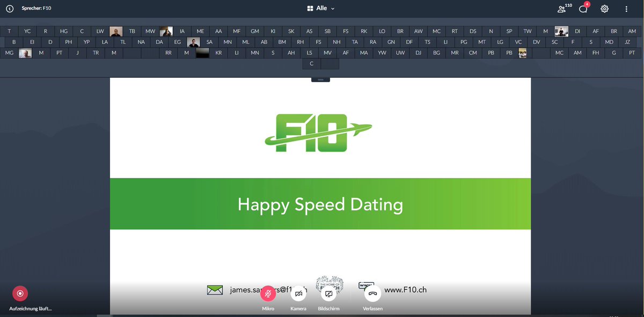Select participant tile MW
Image resolution: width=644 pixels, height=317 pixels.
click(x=150, y=31)
